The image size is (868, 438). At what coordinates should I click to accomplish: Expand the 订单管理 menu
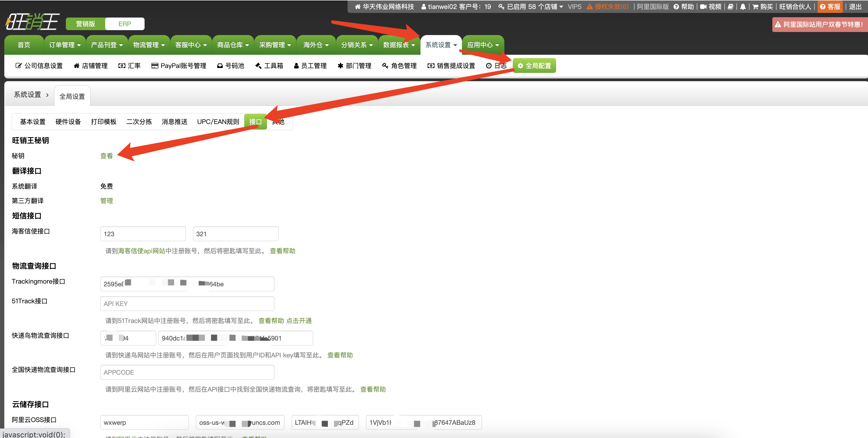pyautogui.click(x=65, y=45)
